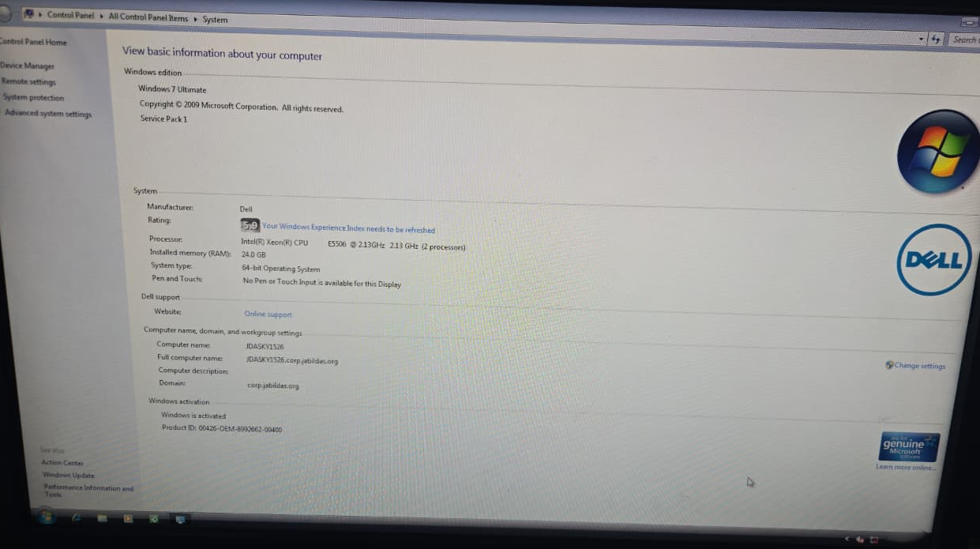Click the 24.0 GB installed memory value
The height and width of the screenshot is (549, 980).
pyautogui.click(x=253, y=255)
